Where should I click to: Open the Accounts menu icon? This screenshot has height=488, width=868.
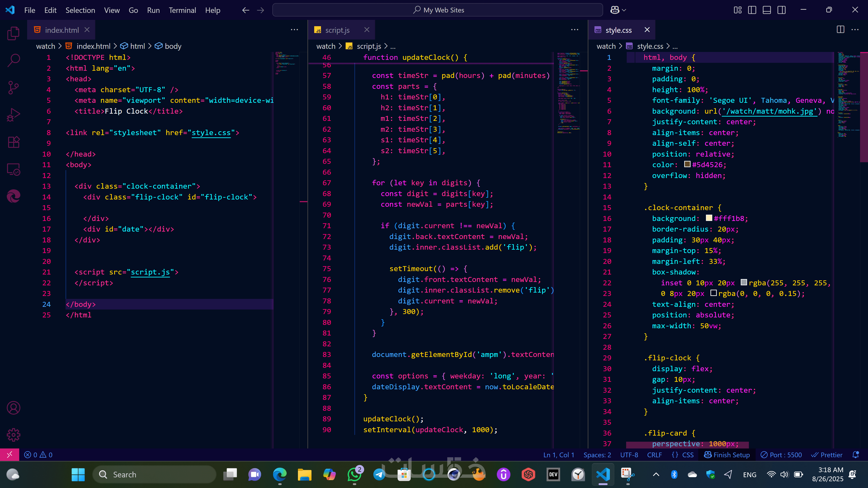coord(14,408)
